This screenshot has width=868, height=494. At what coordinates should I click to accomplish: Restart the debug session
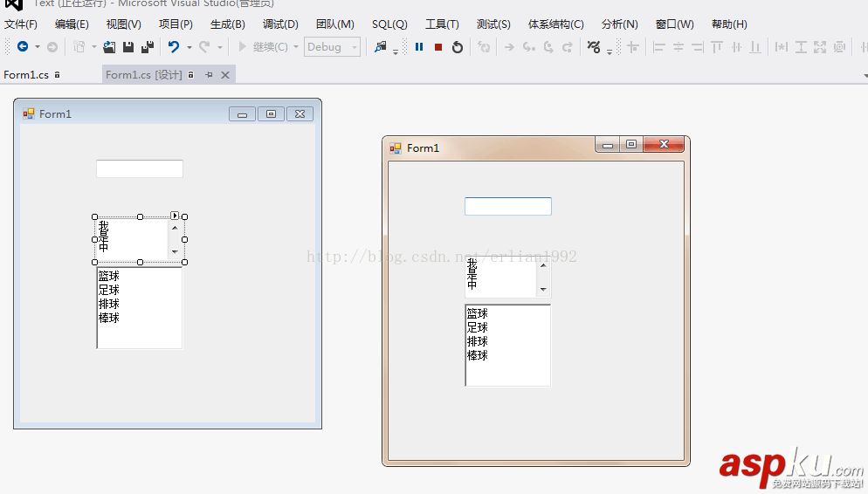point(458,47)
